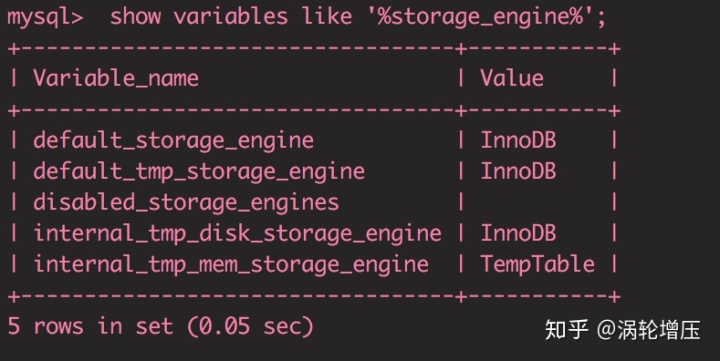Click the internal_tmp_mem_storage_engine variable name
720x361 pixels.
point(231,265)
